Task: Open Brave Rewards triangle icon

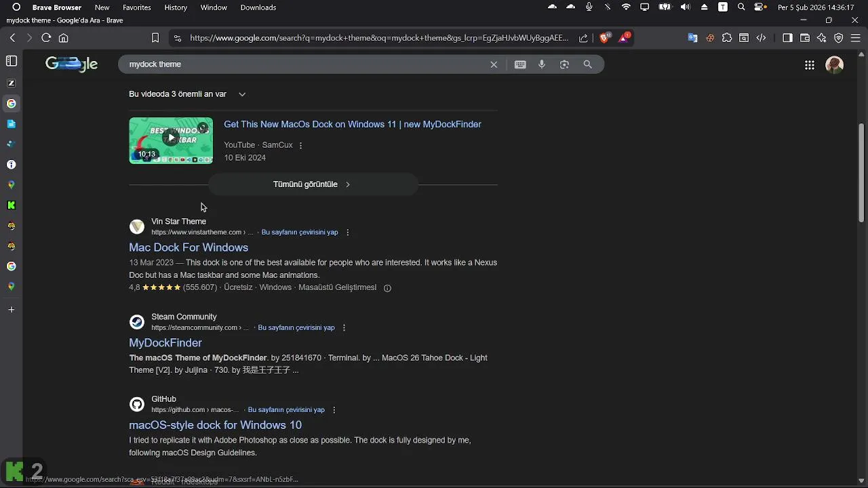Action: coord(624,38)
